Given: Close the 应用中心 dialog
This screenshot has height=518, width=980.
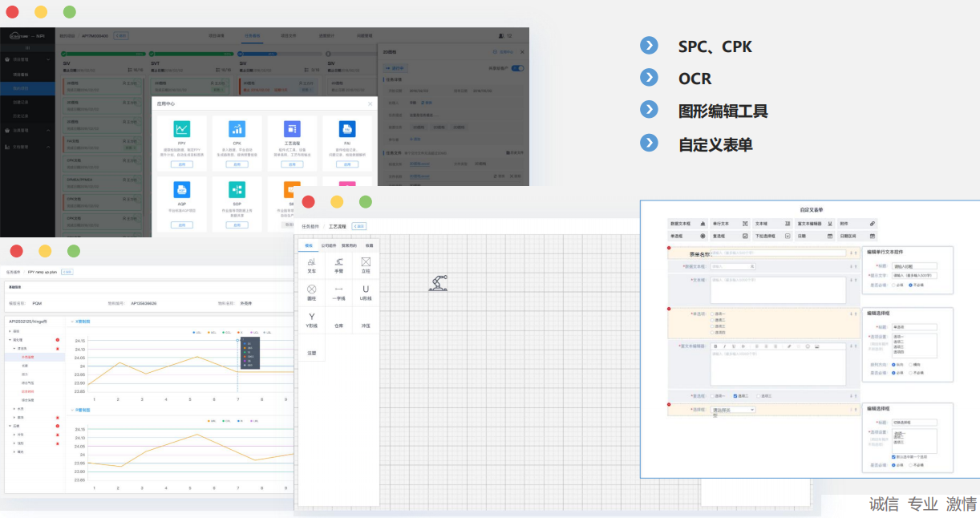Looking at the screenshot, I should coord(370,104).
